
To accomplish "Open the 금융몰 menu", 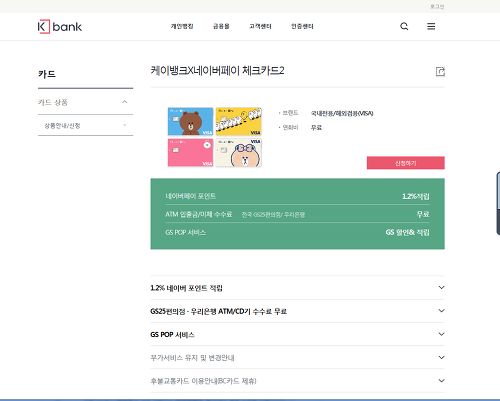I will 221,26.
